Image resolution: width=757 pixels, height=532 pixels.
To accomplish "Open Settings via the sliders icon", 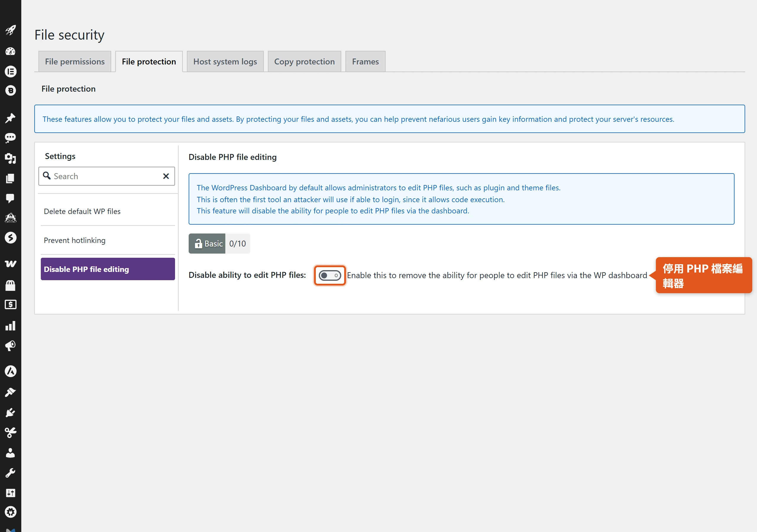I will coord(11,493).
